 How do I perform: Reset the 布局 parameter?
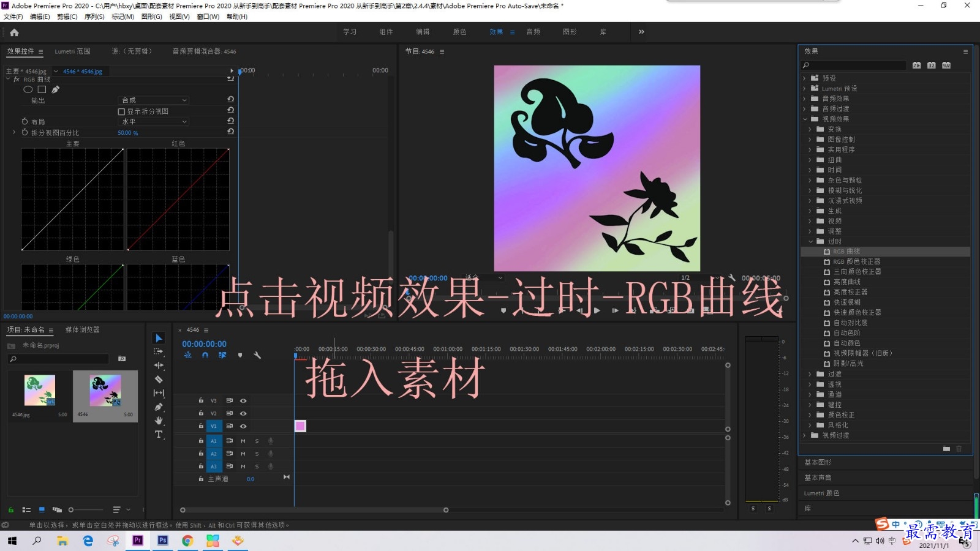[230, 121]
